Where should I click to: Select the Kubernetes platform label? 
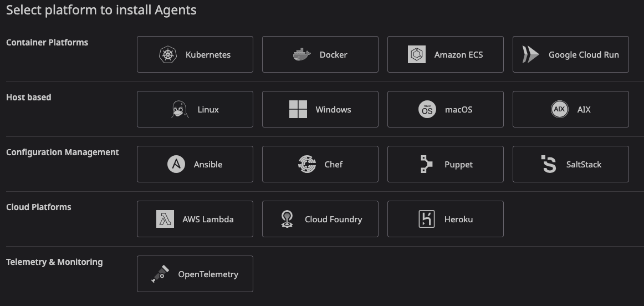pos(208,55)
